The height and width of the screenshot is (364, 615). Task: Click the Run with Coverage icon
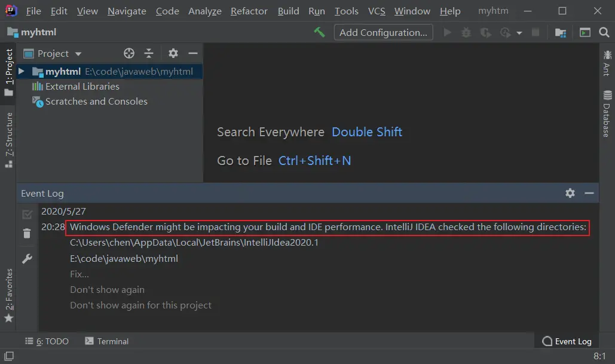(x=485, y=32)
